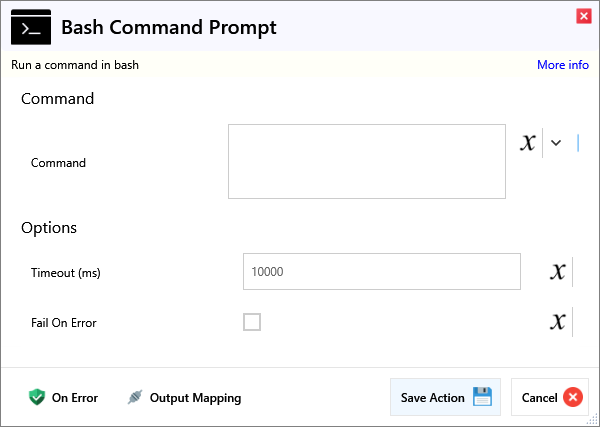This screenshot has height=427, width=600.
Task: Close the Bash Command Prompt dialog
Action: (x=583, y=16)
